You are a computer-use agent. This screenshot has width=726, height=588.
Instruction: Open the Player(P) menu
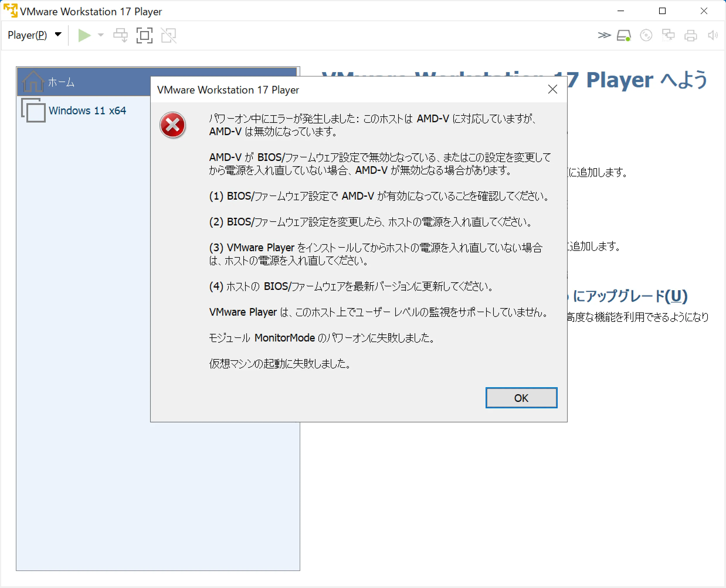34,35
